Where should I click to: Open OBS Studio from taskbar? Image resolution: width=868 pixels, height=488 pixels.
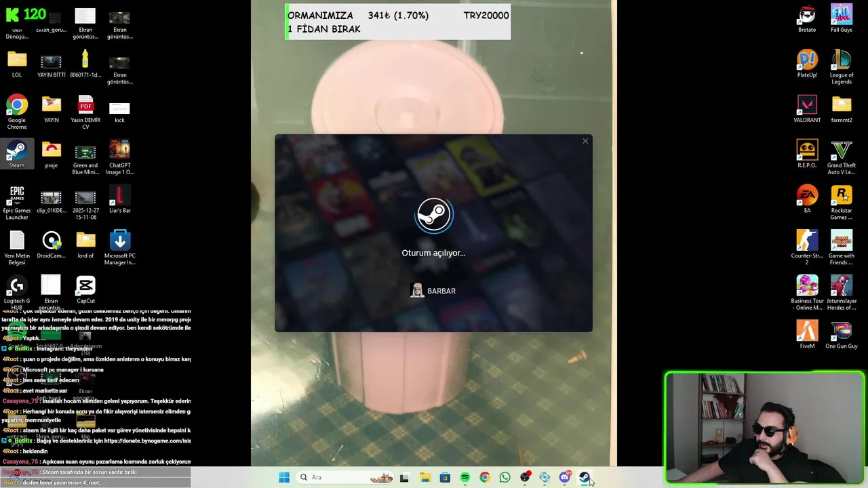[525, 478]
